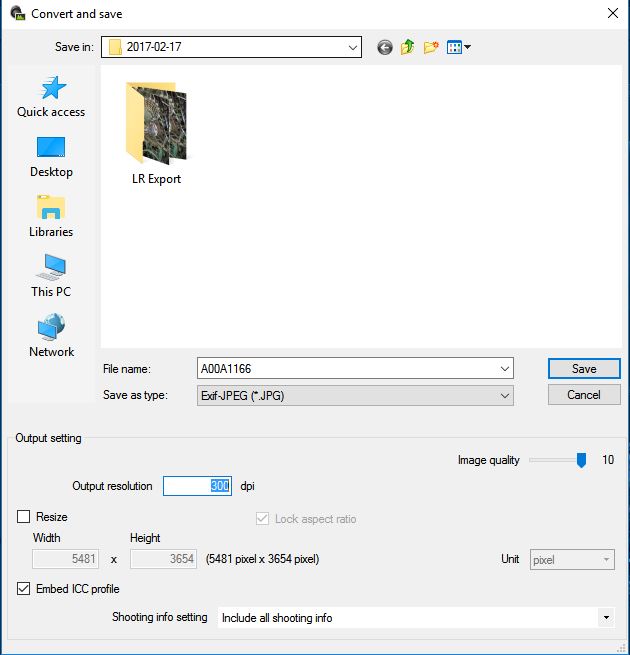Go to Desktop location
The height and width of the screenshot is (655, 630).
pyautogui.click(x=51, y=156)
